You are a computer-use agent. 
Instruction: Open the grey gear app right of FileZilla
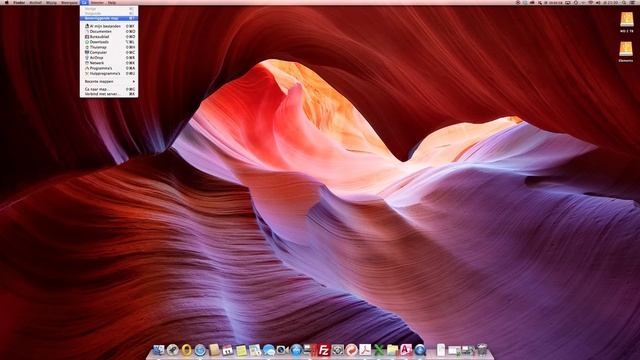click(338, 350)
